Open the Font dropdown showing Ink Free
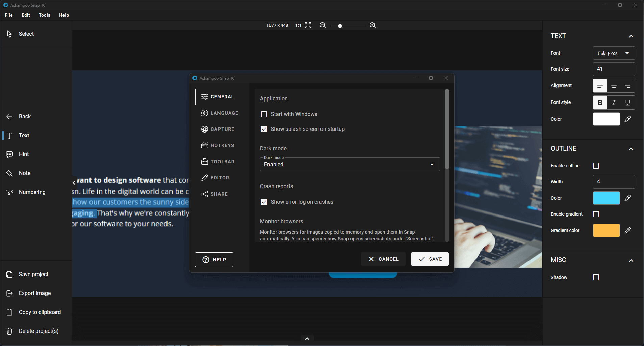 point(614,53)
